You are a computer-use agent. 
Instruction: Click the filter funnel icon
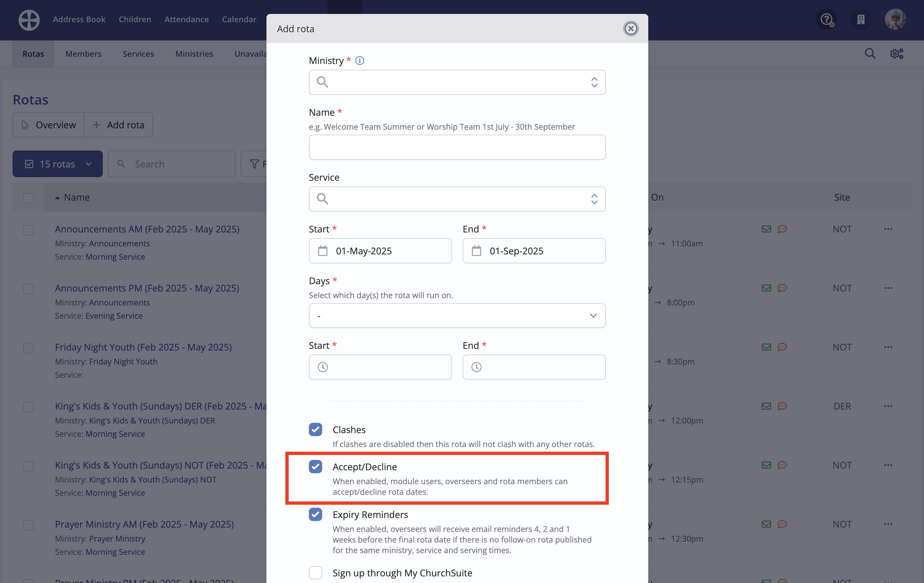(254, 164)
